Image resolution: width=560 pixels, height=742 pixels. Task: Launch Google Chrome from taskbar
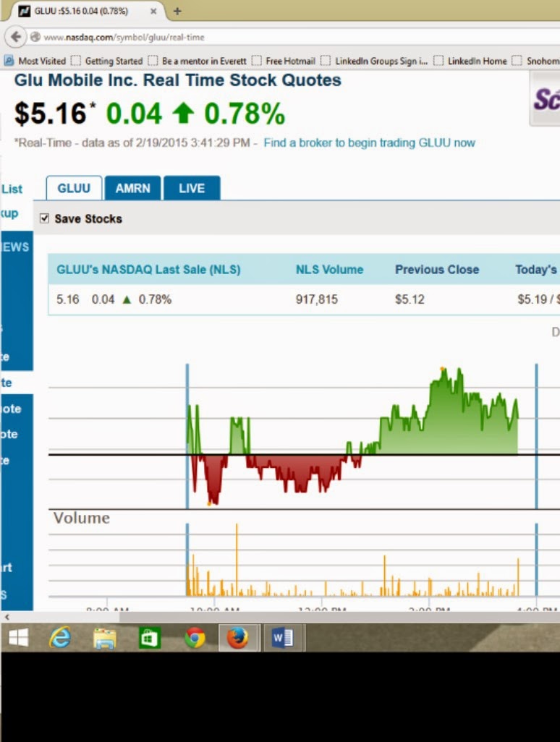(x=195, y=638)
